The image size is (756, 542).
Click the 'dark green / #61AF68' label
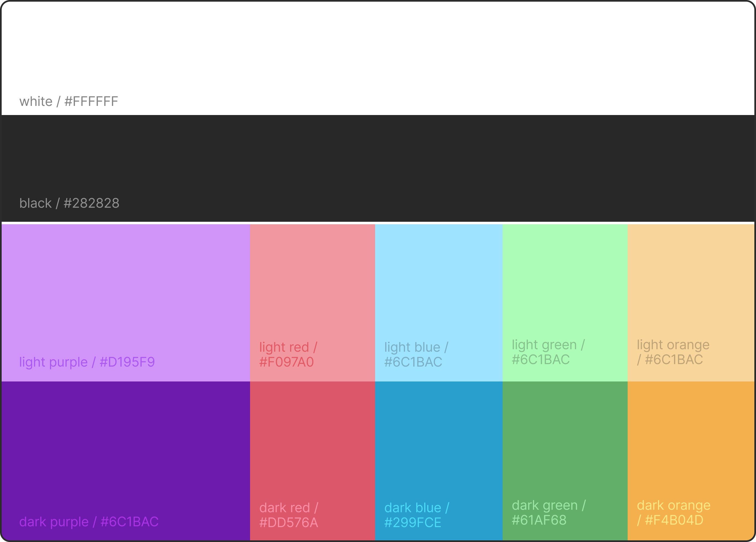(x=549, y=513)
